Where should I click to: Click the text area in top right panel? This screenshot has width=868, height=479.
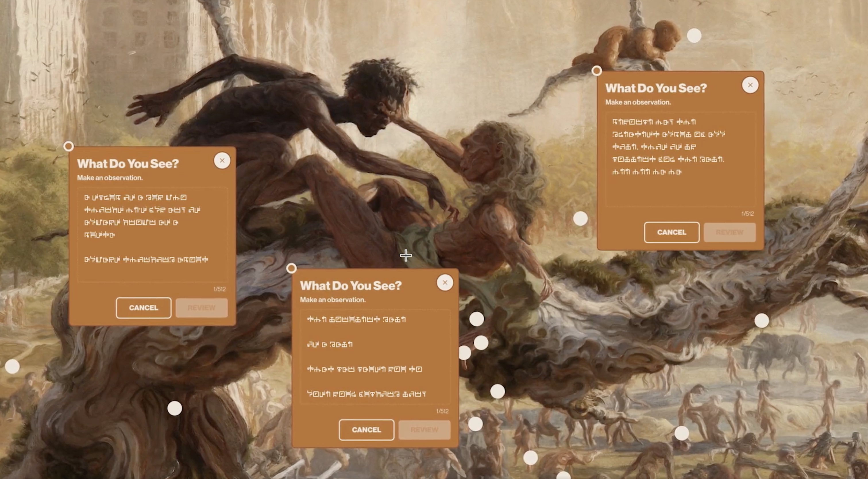(680, 159)
